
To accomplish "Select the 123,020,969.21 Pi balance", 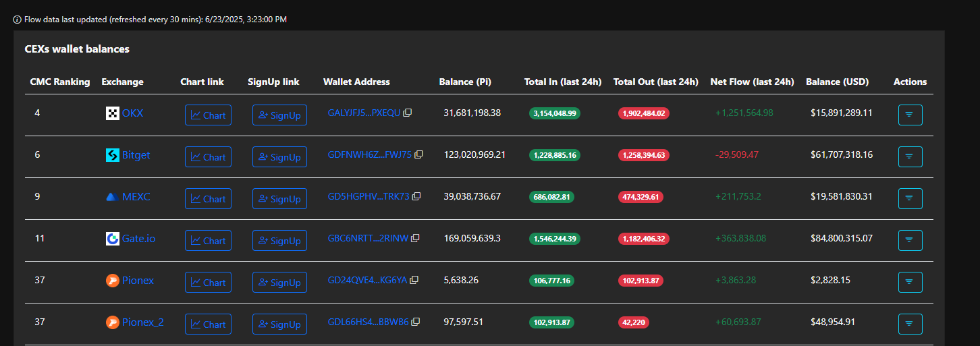I will (x=474, y=154).
